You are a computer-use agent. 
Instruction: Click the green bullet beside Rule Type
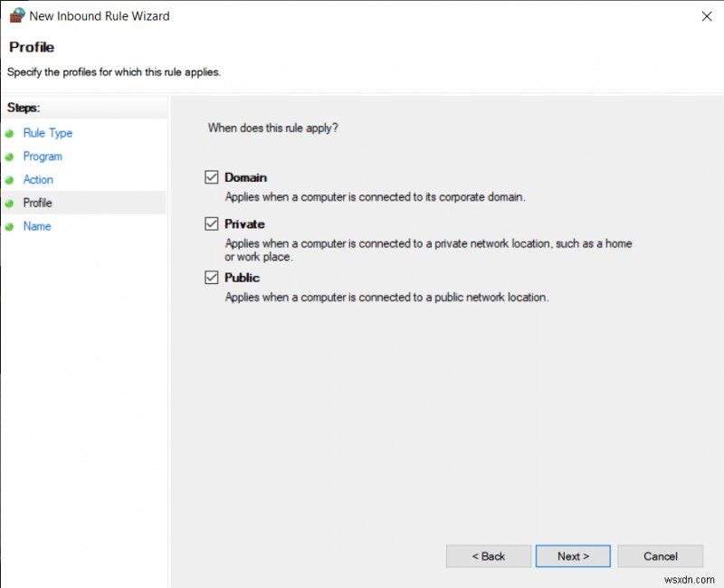click(x=9, y=133)
